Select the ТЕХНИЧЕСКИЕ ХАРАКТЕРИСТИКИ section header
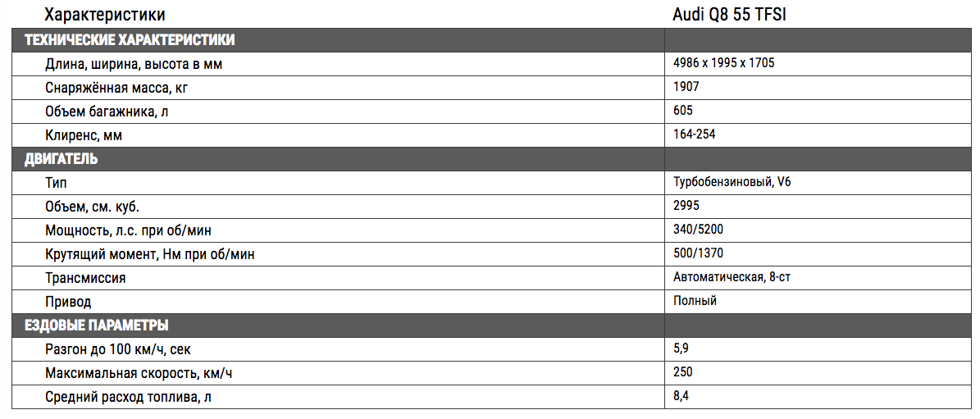Viewport: 980px width, 419px height. 130,41
